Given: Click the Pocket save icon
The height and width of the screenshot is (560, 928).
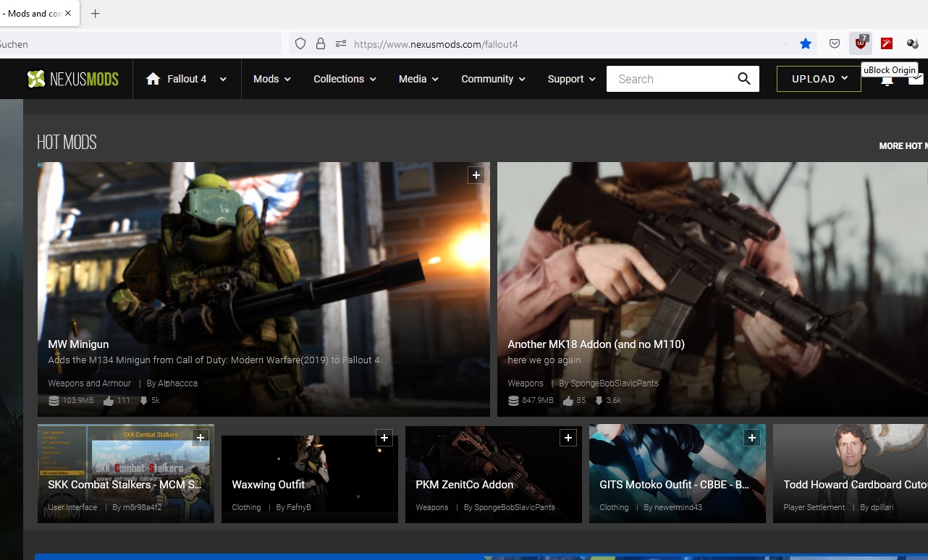Looking at the screenshot, I should [x=835, y=44].
